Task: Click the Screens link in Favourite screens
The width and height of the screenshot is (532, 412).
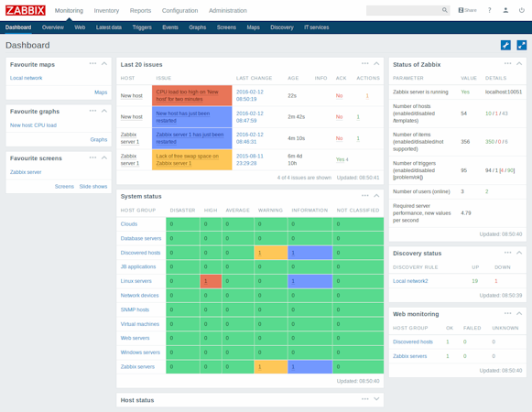Action: click(x=64, y=187)
